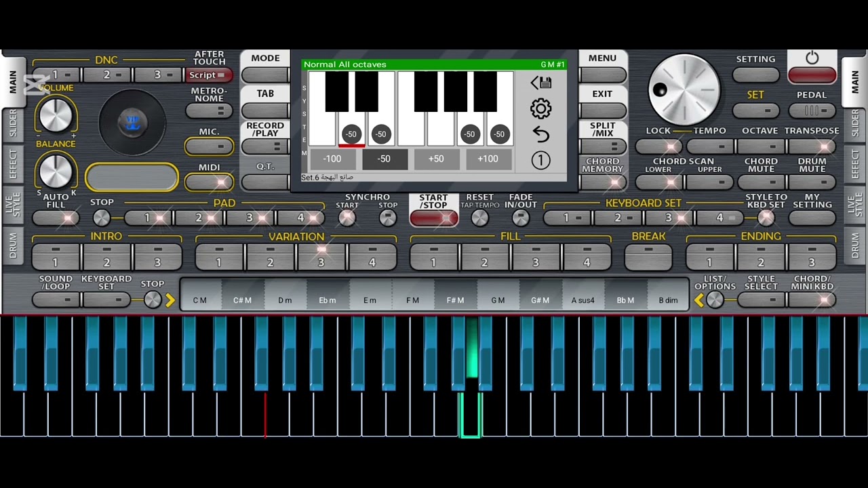Screen dimensions: 868x488
Task: Click the joystick pitch bend control
Action: click(x=132, y=123)
